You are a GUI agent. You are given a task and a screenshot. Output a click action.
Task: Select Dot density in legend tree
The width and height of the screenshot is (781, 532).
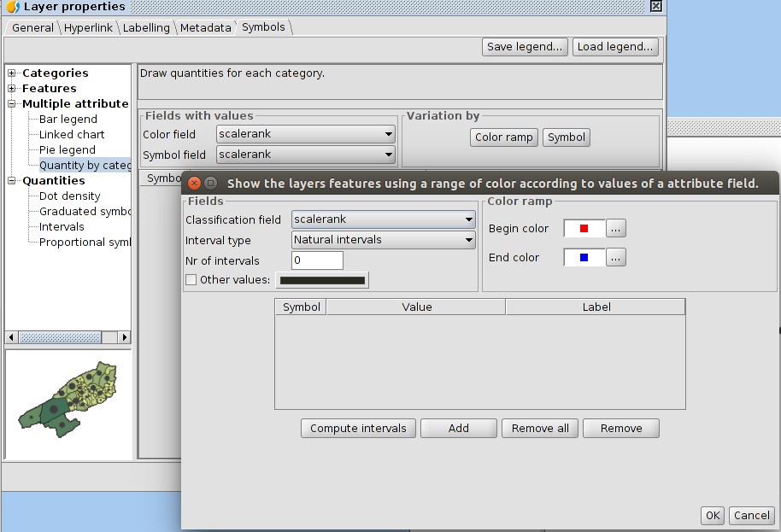click(x=69, y=196)
